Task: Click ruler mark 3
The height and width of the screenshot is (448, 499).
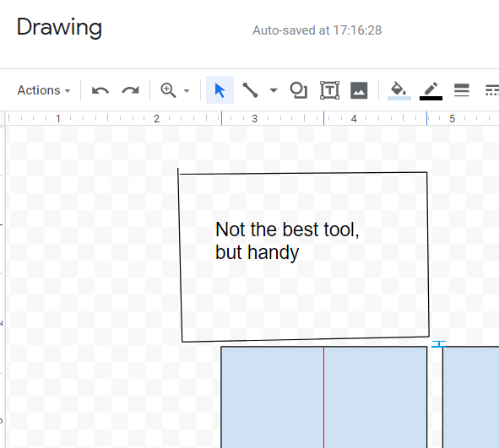Action: [255, 119]
